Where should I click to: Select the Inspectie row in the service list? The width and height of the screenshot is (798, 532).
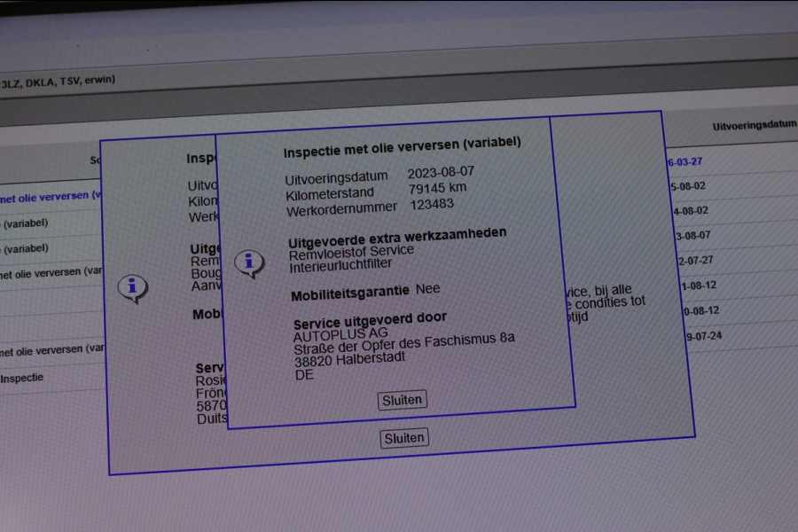[x=22, y=378]
